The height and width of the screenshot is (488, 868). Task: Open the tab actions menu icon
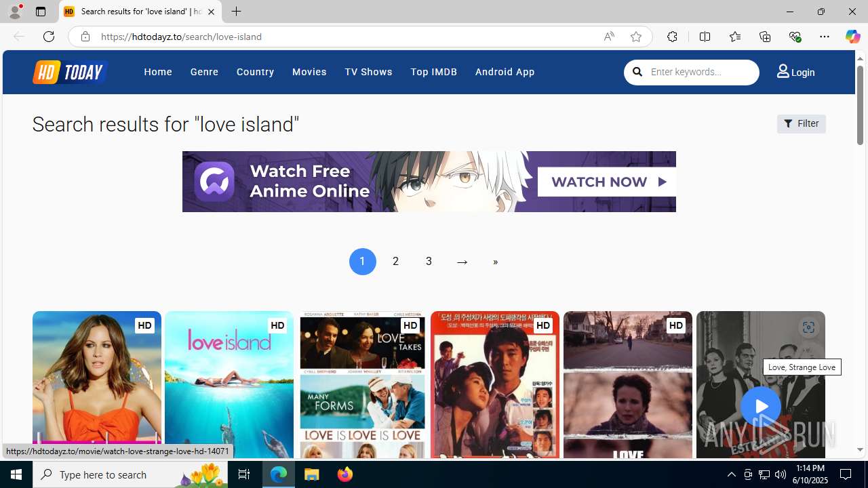(x=41, y=12)
